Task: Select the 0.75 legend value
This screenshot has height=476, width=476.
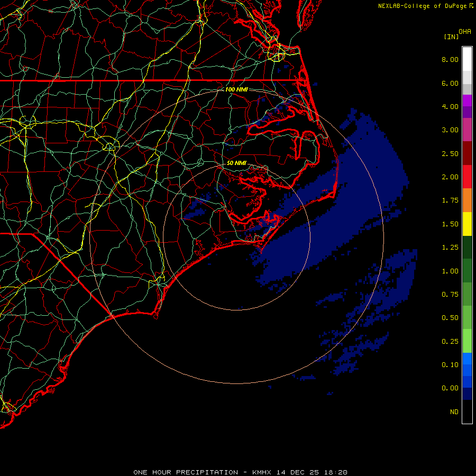Action: (450, 295)
